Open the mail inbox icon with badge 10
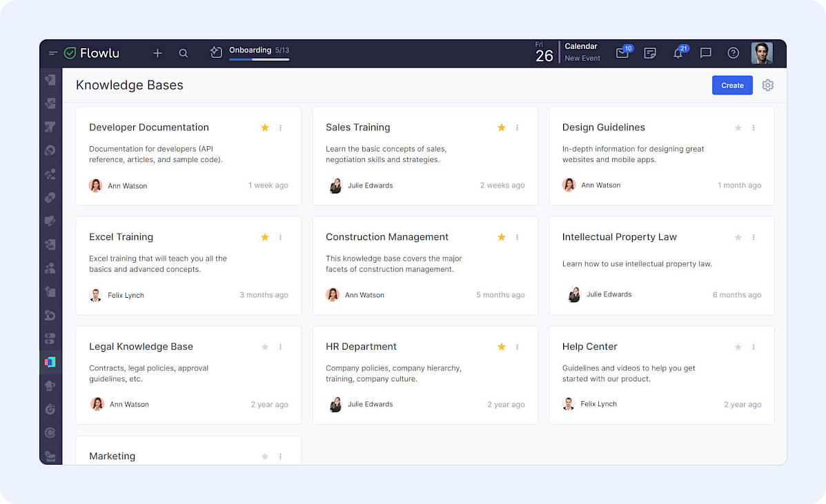 click(622, 53)
